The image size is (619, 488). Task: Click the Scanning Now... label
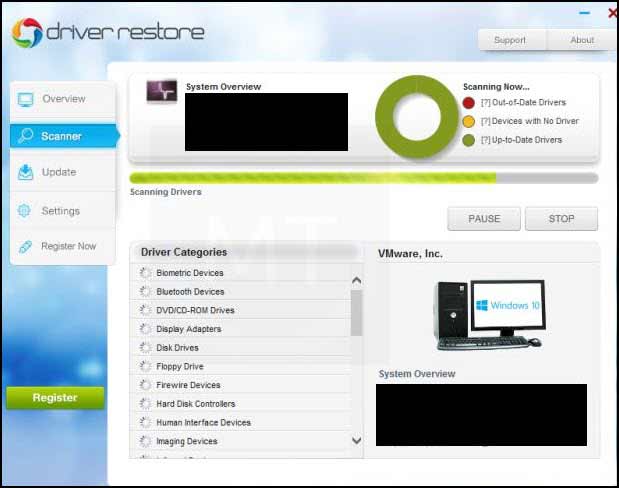click(496, 86)
